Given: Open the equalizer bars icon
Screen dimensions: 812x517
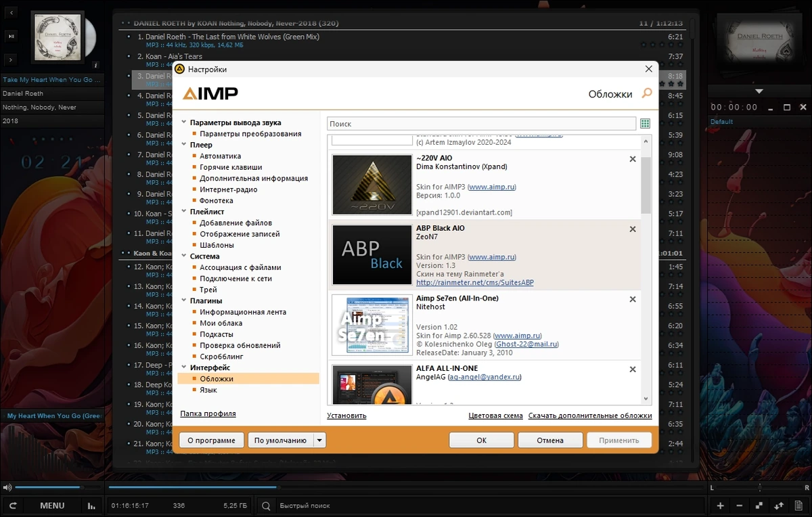Looking at the screenshot, I should pyautogui.click(x=91, y=505).
